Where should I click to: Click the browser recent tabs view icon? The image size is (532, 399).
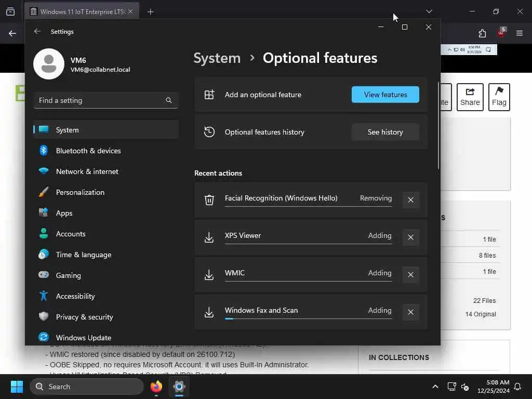coord(10,11)
